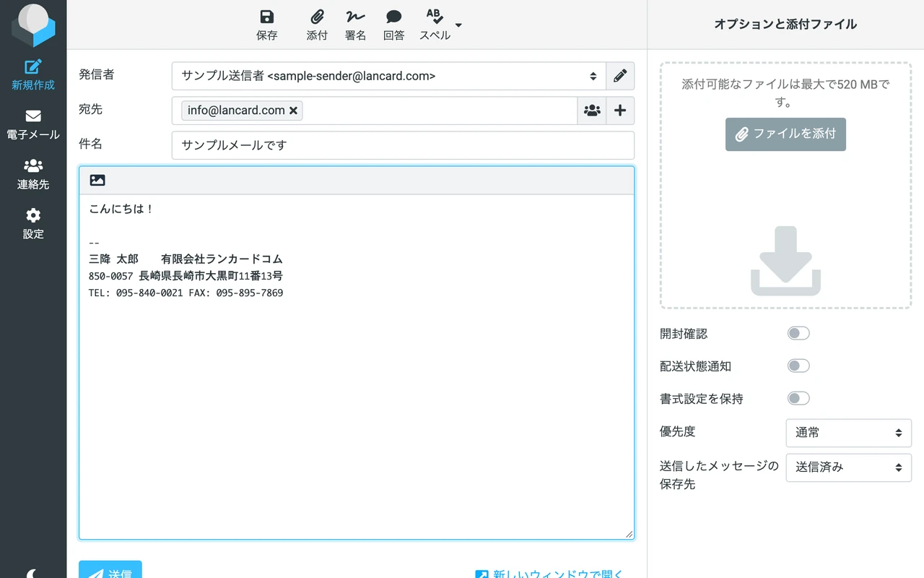Click the 送信 send button
The image size is (924, 578).
coord(110,571)
